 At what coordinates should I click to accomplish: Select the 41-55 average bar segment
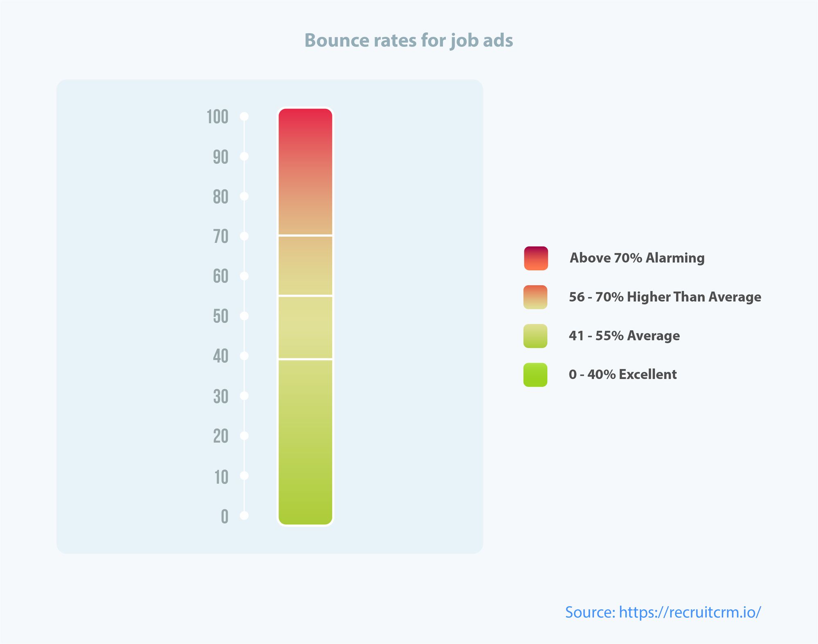click(x=306, y=327)
